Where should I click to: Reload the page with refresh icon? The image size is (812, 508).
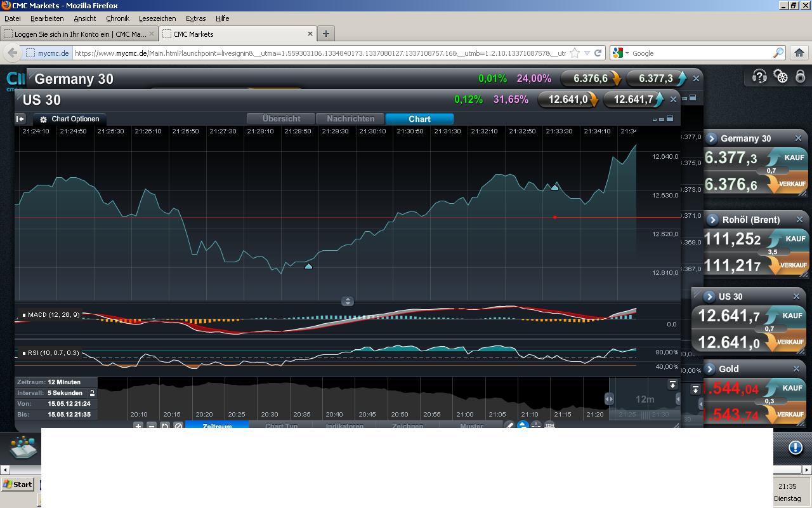tap(598, 53)
